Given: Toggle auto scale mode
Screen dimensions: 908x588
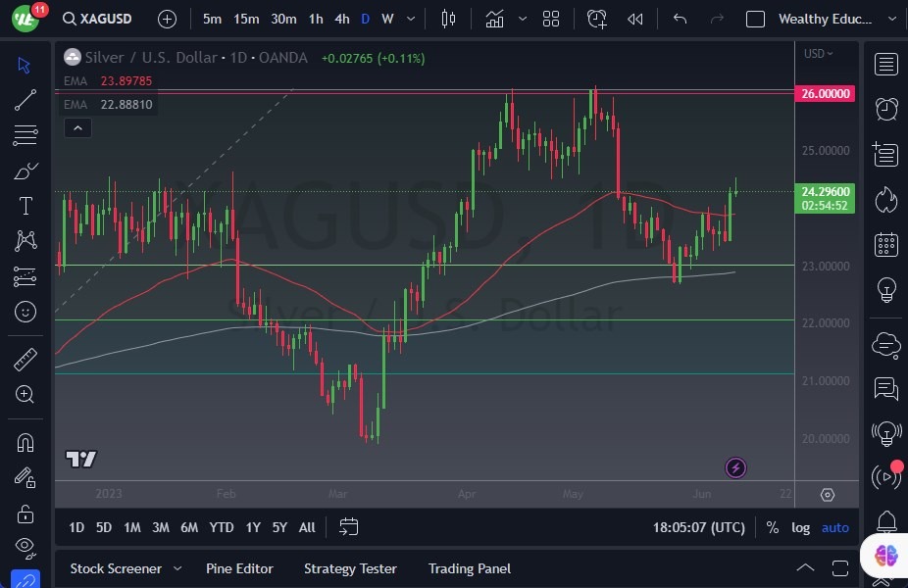Looking at the screenshot, I should (x=835, y=527).
